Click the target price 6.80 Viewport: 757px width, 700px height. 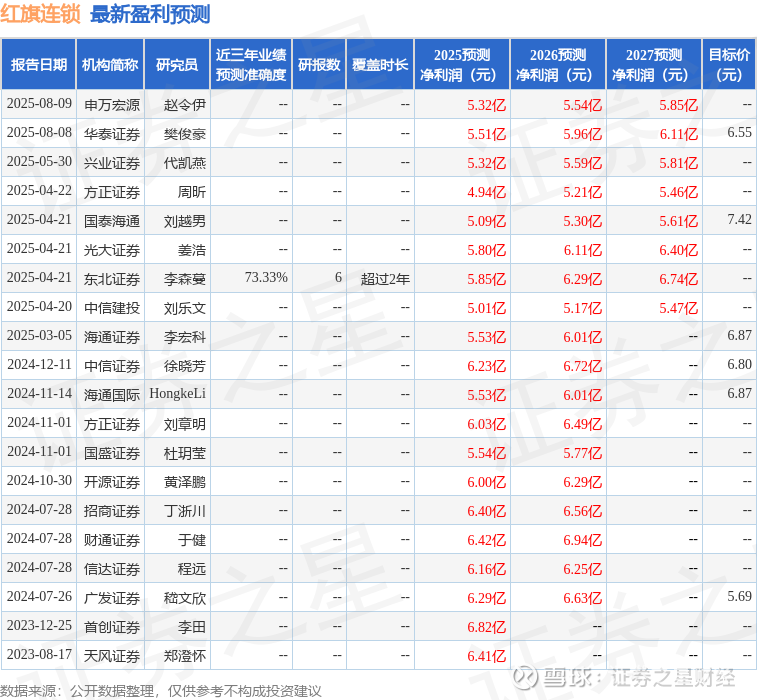[x=740, y=364]
